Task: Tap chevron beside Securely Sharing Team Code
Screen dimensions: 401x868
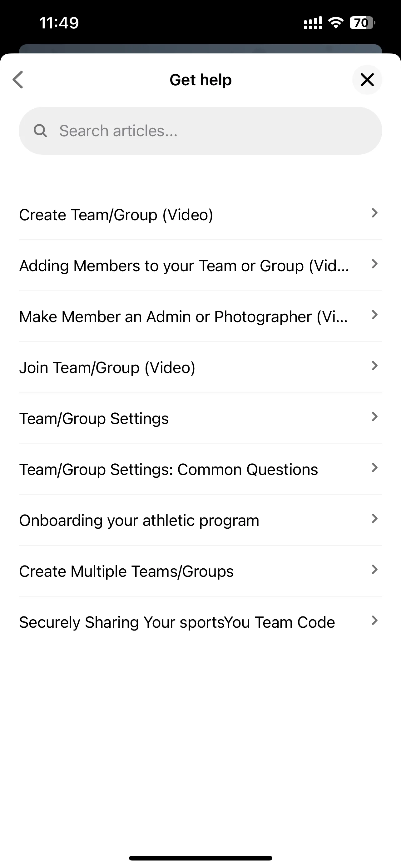Action: coord(374,620)
